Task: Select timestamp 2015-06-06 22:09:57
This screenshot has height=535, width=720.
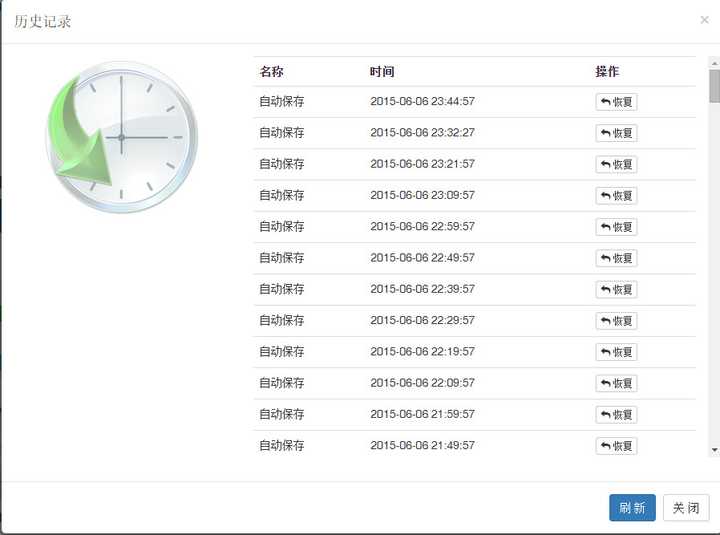Action: coord(422,382)
